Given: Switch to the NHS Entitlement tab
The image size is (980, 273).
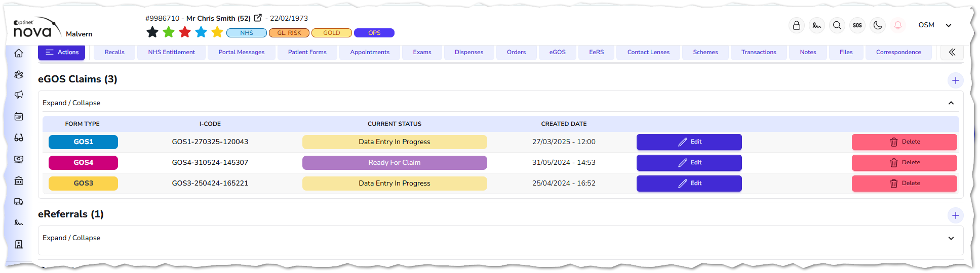Looking at the screenshot, I should tap(171, 52).
